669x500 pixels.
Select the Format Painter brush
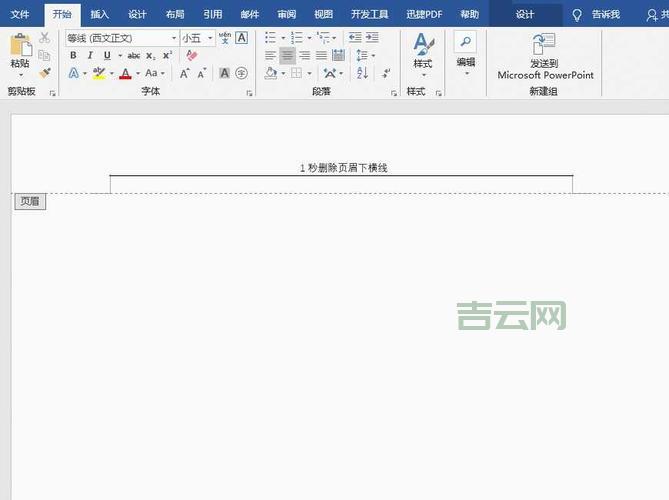coord(44,73)
